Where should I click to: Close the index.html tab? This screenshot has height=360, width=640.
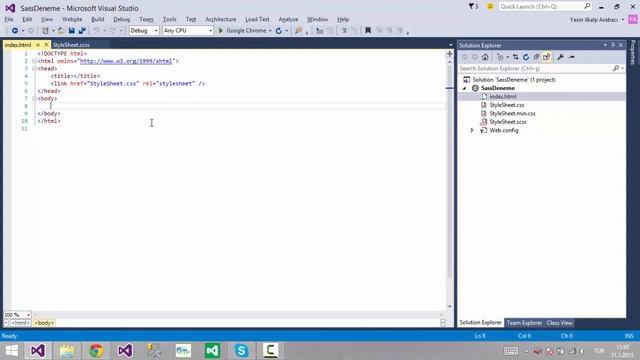click(x=46, y=45)
